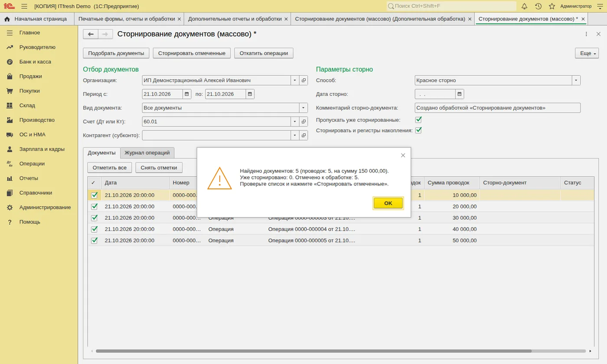Open Банк и касса section
Viewport: 607px width, 364px height.
(x=35, y=62)
